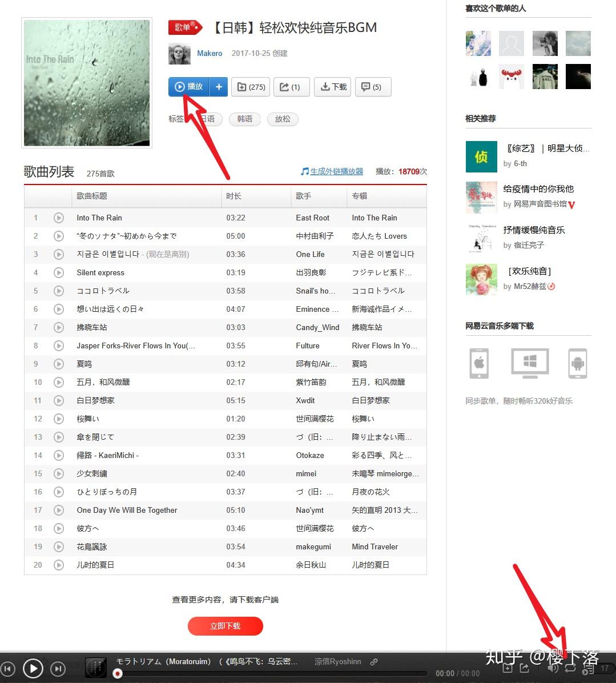This screenshot has width=616, height=683.
Task: Add playlist to queue with plus icon
Action: pyautogui.click(x=219, y=87)
